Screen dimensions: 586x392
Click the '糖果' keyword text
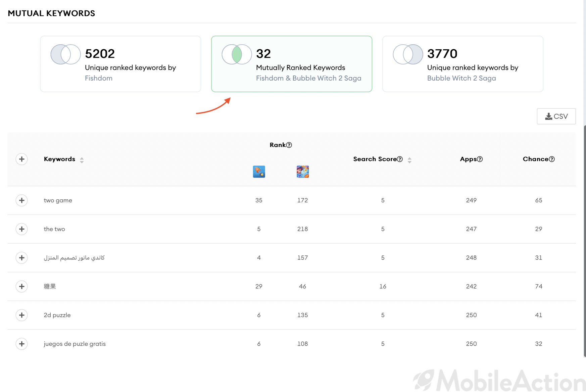click(50, 286)
